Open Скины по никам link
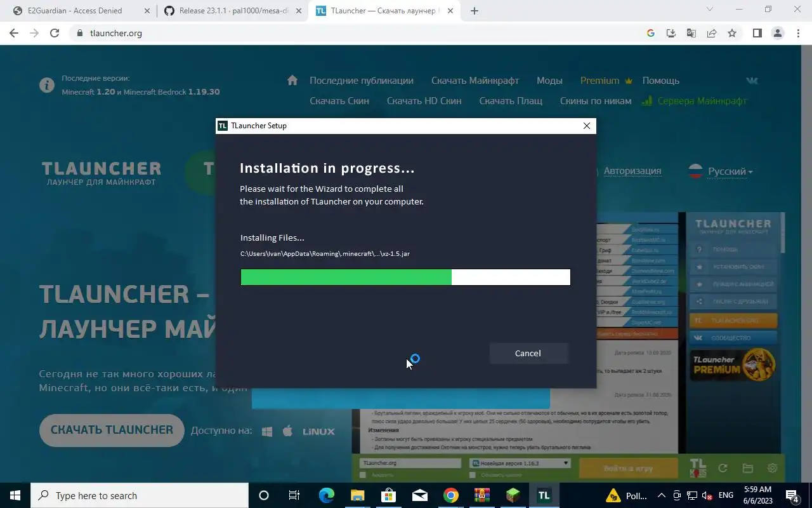812x508 pixels. (596, 101)
